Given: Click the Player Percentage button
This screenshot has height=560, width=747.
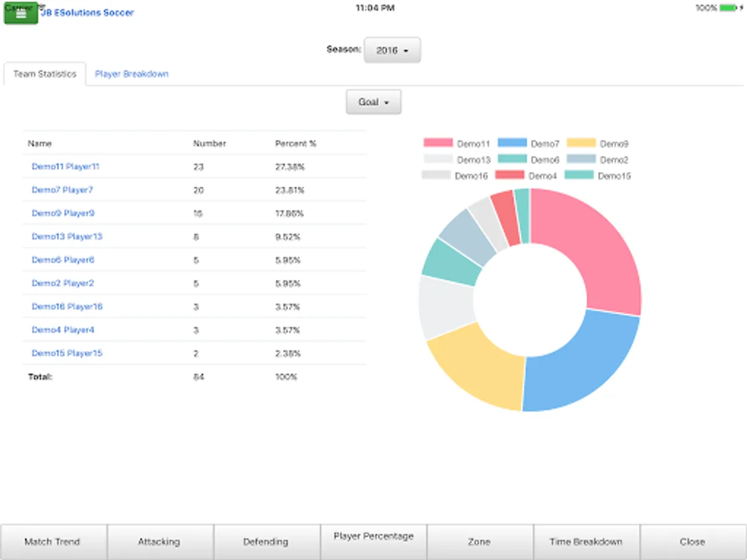Looking at the screenshot, I should pyautogui.click(x=374, y=541).
